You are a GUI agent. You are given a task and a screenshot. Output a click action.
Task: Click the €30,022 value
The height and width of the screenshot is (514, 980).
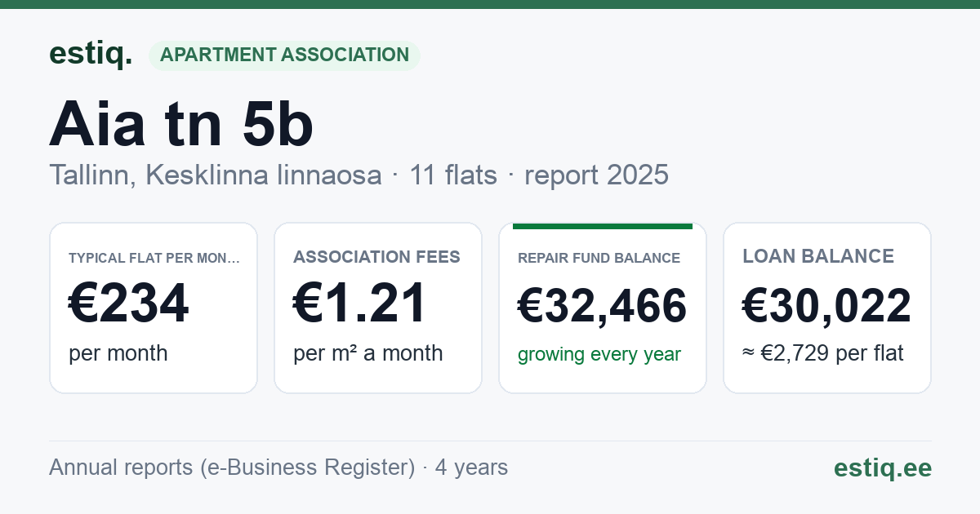[827, 306]
